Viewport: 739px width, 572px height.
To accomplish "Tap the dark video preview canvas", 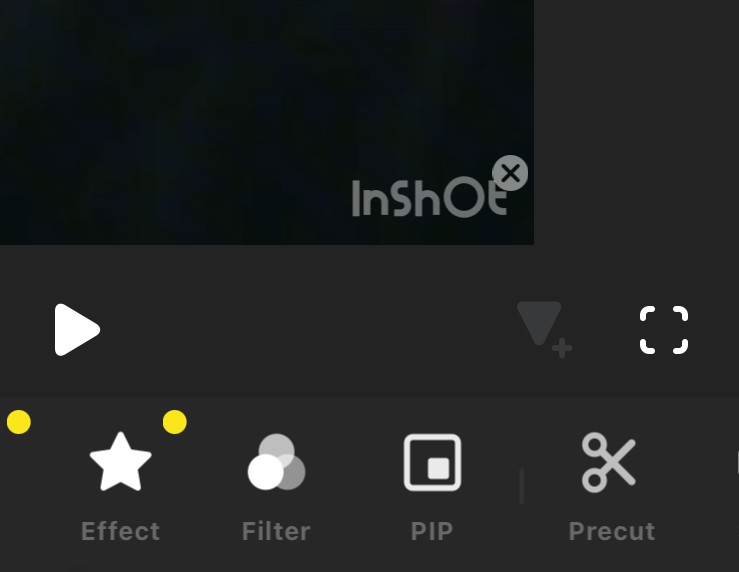I will 267,122.
